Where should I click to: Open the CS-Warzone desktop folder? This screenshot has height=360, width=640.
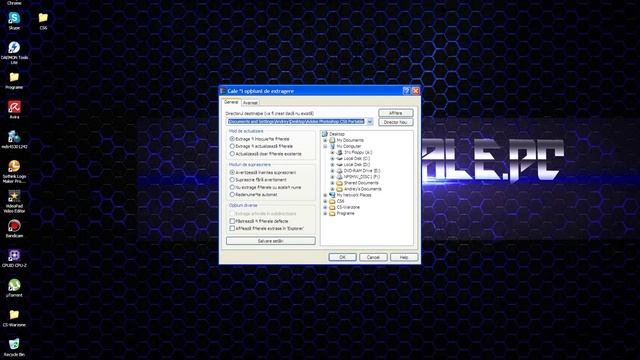pyautogui.click(x=14, y=315)
